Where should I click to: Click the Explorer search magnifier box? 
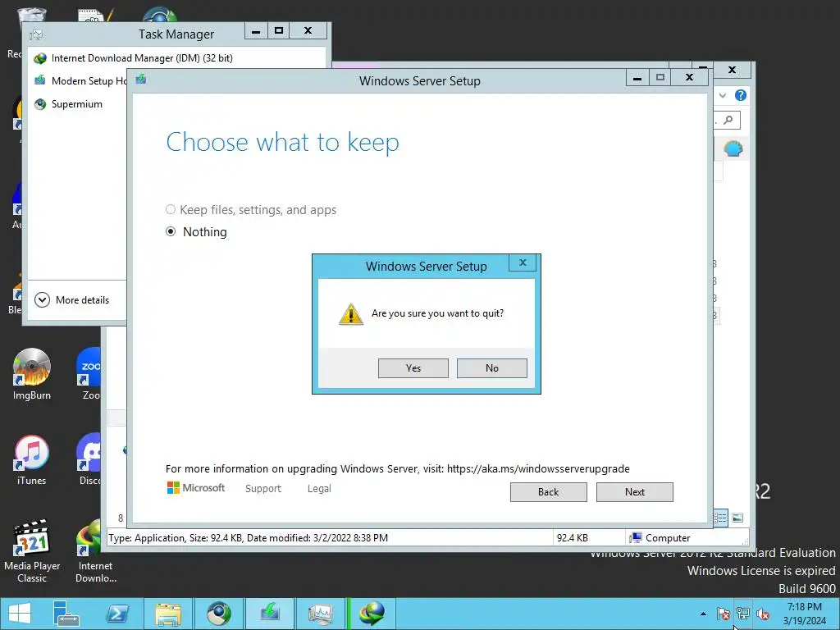[728, 120]
